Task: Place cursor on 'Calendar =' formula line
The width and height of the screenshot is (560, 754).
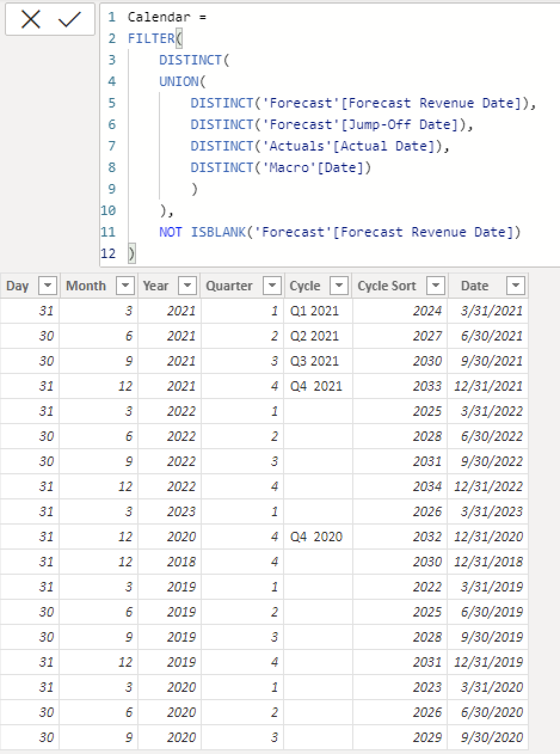Action: (167, 17)
